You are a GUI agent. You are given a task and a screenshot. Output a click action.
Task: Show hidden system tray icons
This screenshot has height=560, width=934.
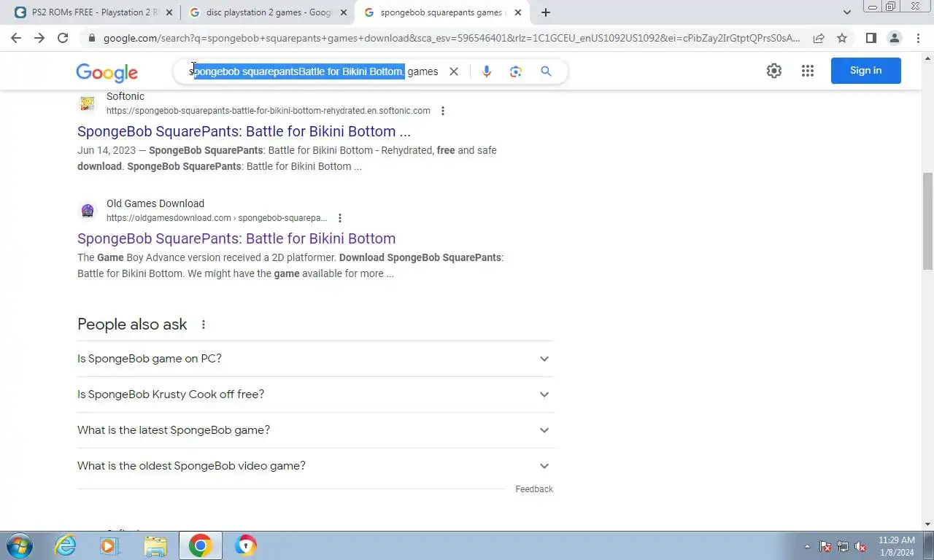click(807, 546)
